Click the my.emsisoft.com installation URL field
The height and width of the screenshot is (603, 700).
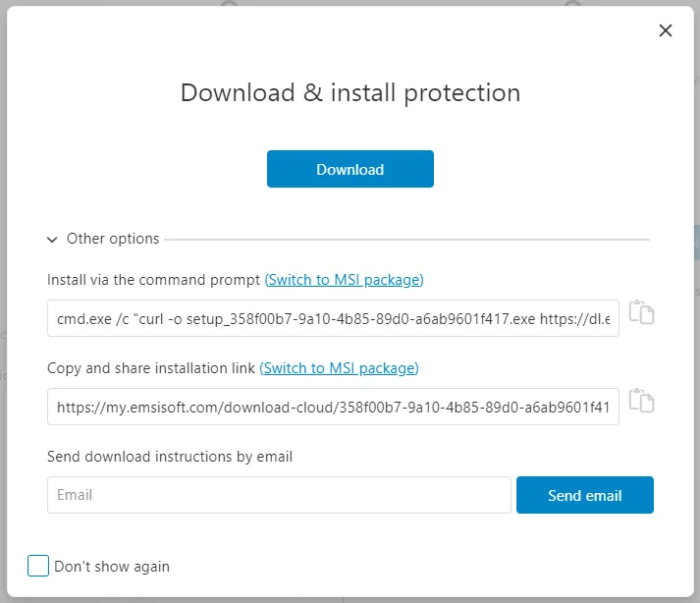(333, 407)
